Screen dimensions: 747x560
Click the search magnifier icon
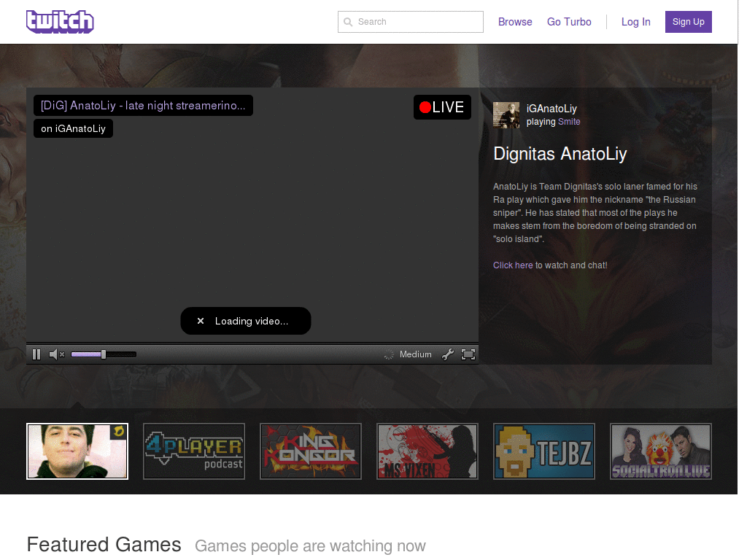348,22
